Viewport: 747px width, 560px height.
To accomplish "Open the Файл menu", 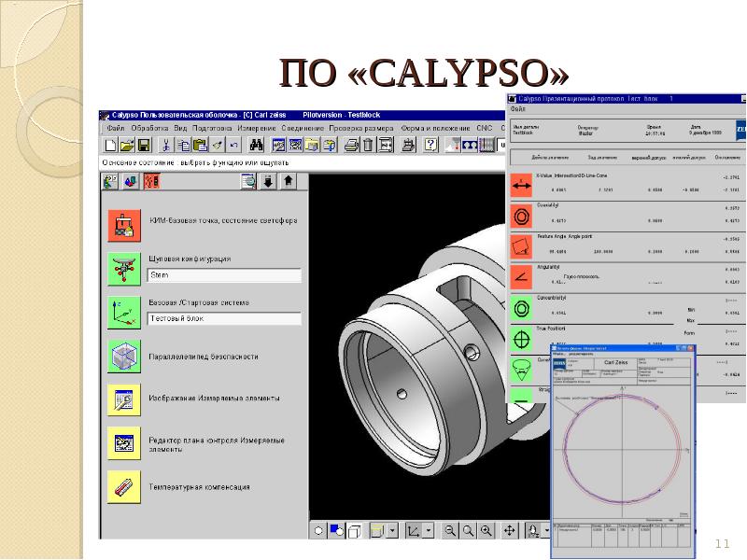I will [115, 127].
